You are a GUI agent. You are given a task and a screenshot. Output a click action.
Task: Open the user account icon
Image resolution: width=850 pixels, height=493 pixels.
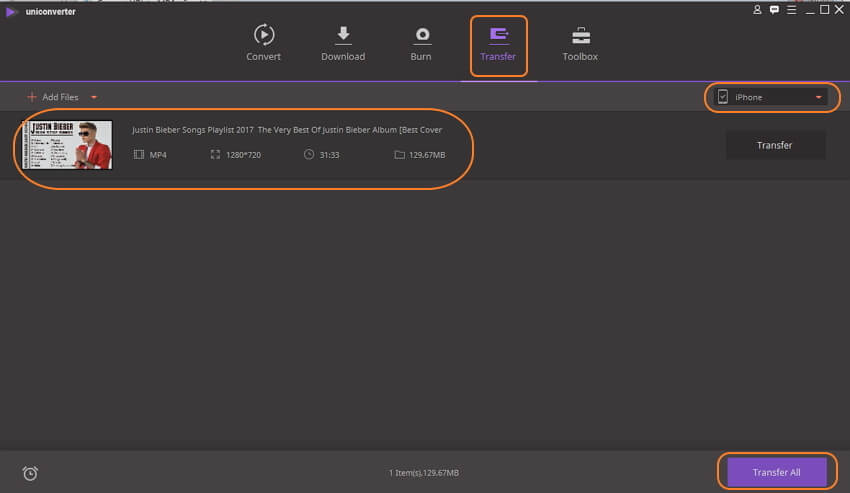coord(757,10)
